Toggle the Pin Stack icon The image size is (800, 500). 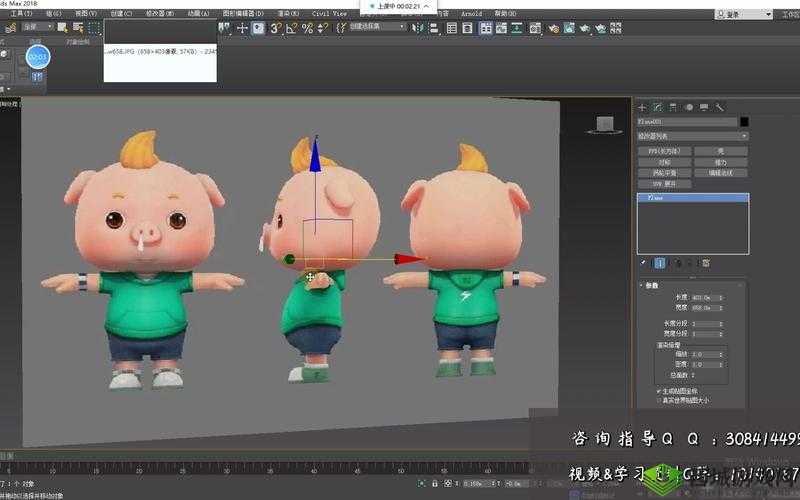tap(643, 263)
